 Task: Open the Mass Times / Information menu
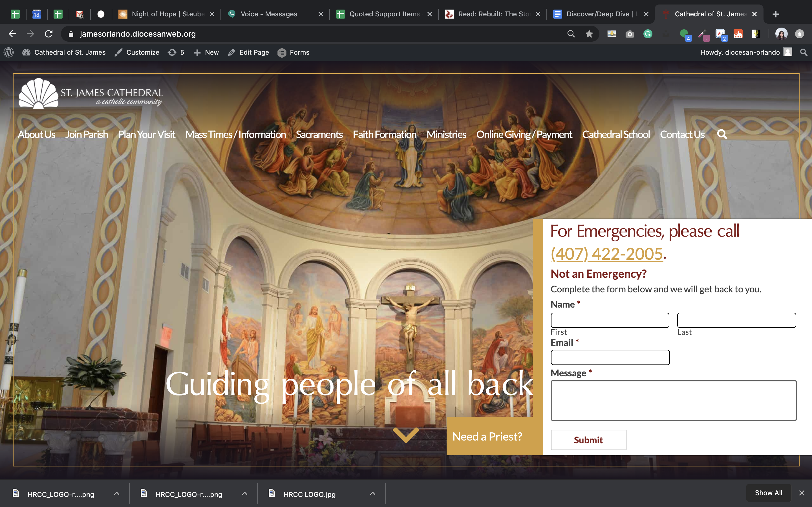coord(235,134)
